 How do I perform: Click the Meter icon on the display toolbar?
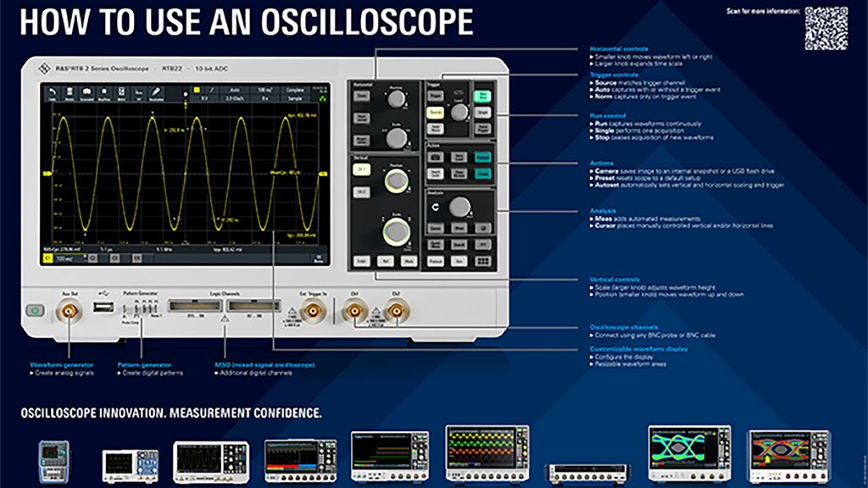(x=122, y=91)
